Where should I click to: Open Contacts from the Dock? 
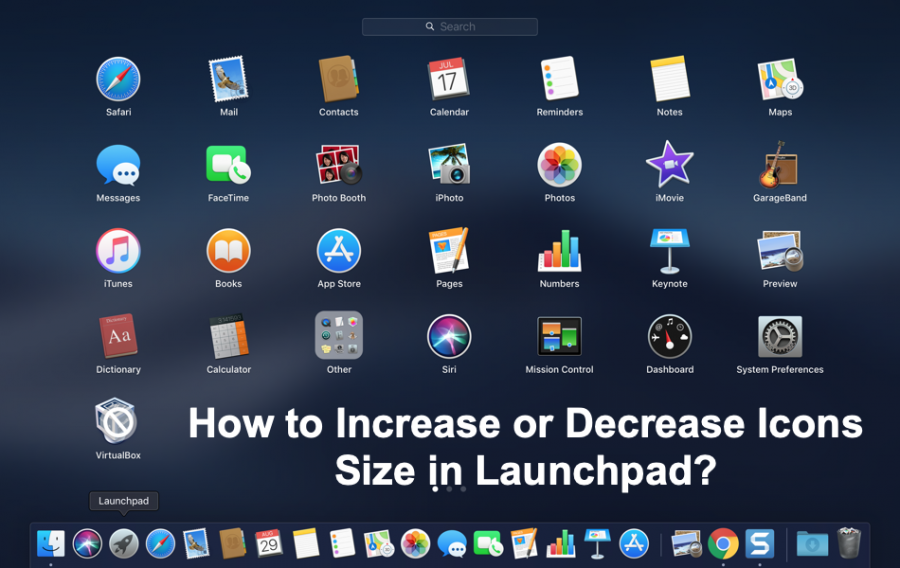232,543
